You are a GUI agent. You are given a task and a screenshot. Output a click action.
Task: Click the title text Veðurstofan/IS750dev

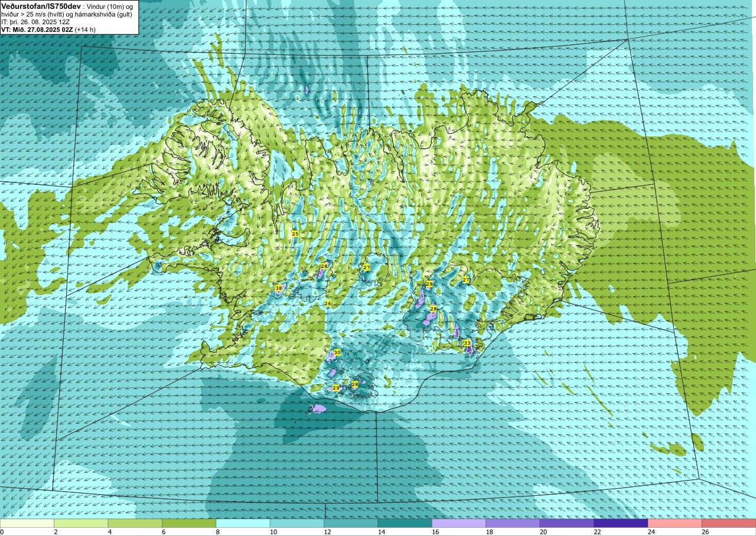[x=41, y=5]
